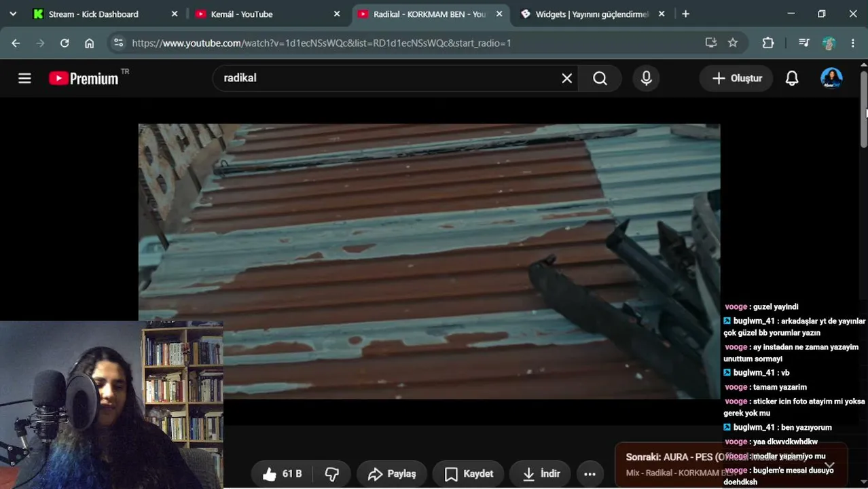Open the Oluştur create button
Viewport: 868px width, 489px height.
coord(736,78)
